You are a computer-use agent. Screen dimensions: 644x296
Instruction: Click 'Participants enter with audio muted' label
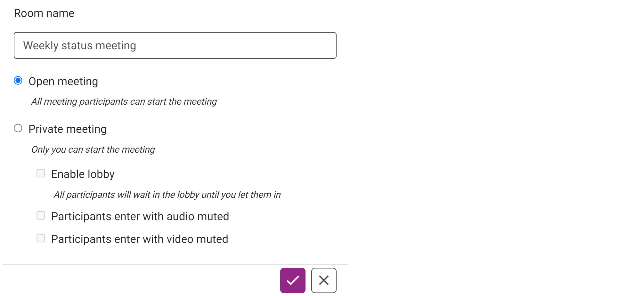click(140, 216)
